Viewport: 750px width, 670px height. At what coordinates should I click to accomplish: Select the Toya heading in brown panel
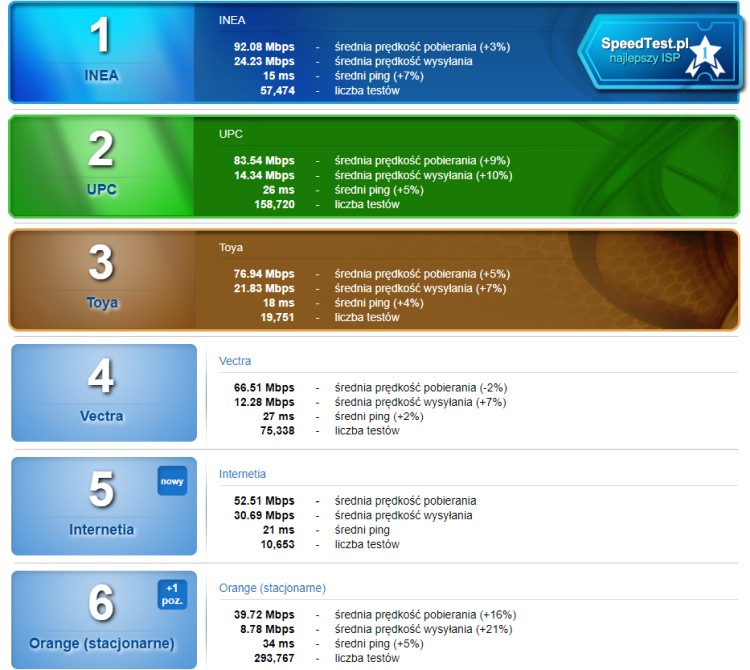[x=231, y=247]
